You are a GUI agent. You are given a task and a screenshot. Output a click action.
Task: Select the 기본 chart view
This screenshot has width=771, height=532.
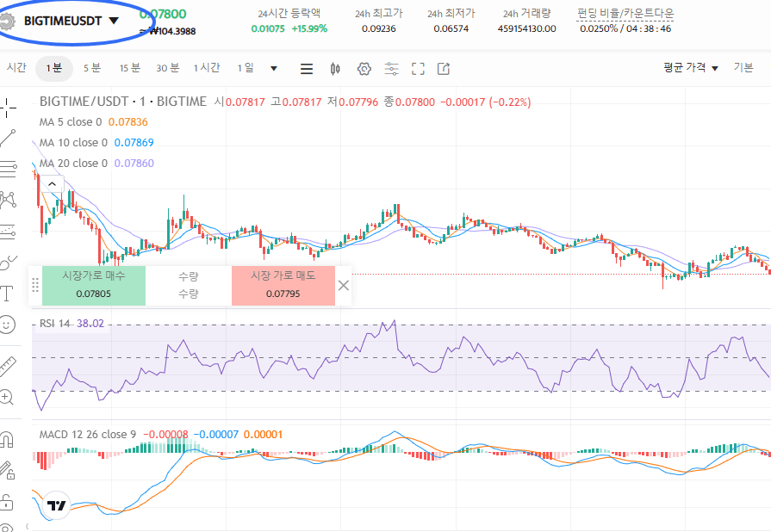click(x=743, y=68)
